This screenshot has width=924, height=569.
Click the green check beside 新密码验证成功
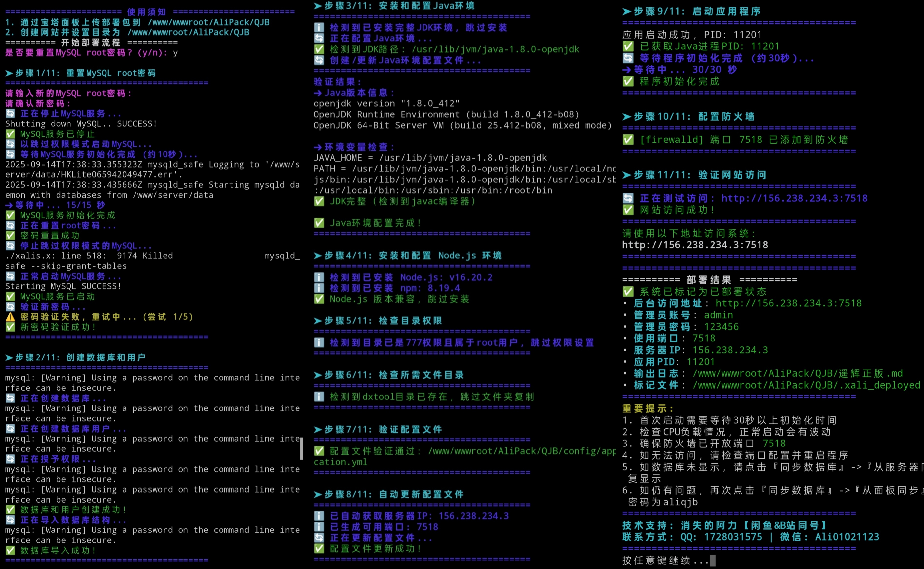click(10, 327)
